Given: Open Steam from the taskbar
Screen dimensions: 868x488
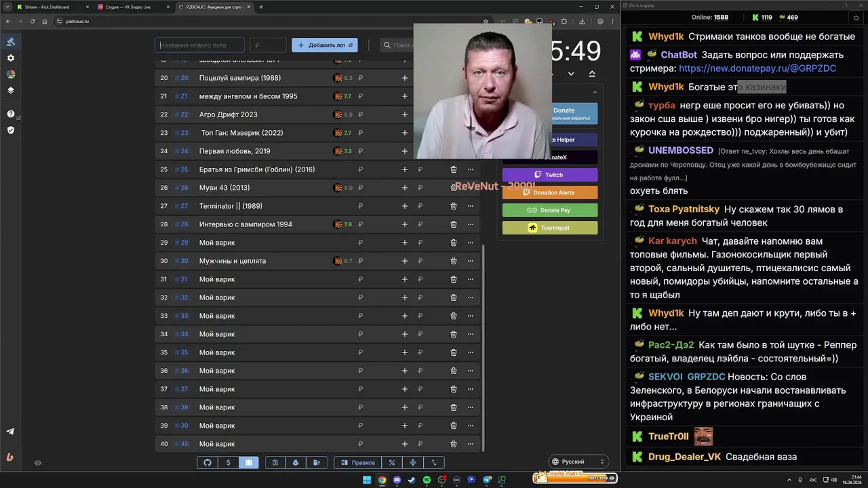Looking at the screenshot, I should pos(412,480).
